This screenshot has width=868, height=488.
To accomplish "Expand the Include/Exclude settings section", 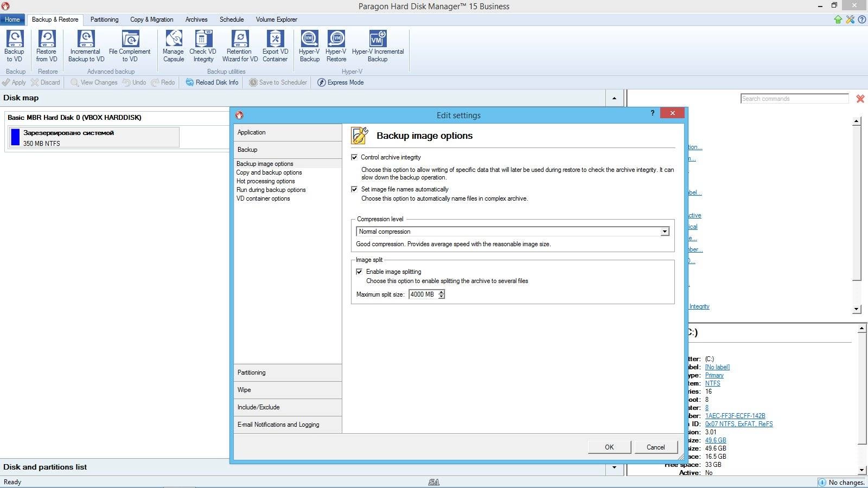I will tap(288, 407).
